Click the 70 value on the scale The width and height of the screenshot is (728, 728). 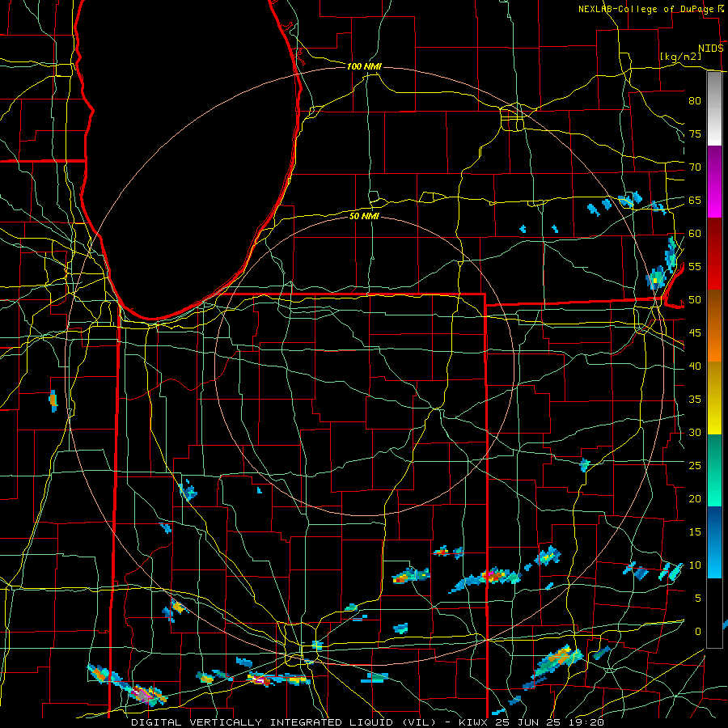pos(695,167)
